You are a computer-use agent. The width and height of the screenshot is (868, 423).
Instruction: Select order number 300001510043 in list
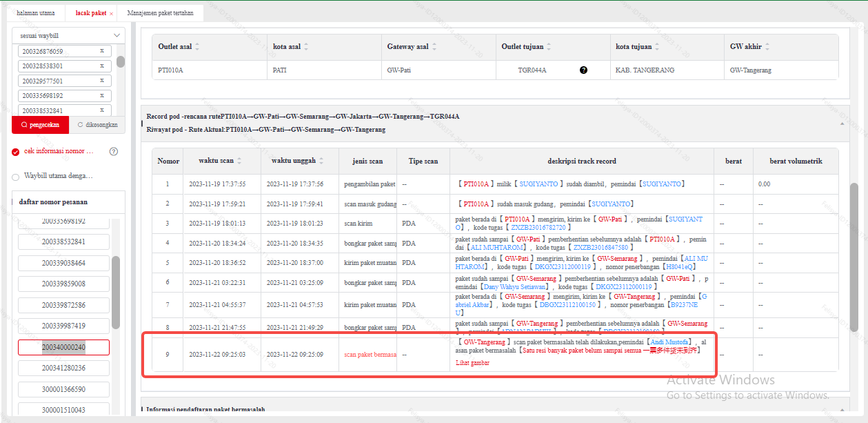(63, 410)
